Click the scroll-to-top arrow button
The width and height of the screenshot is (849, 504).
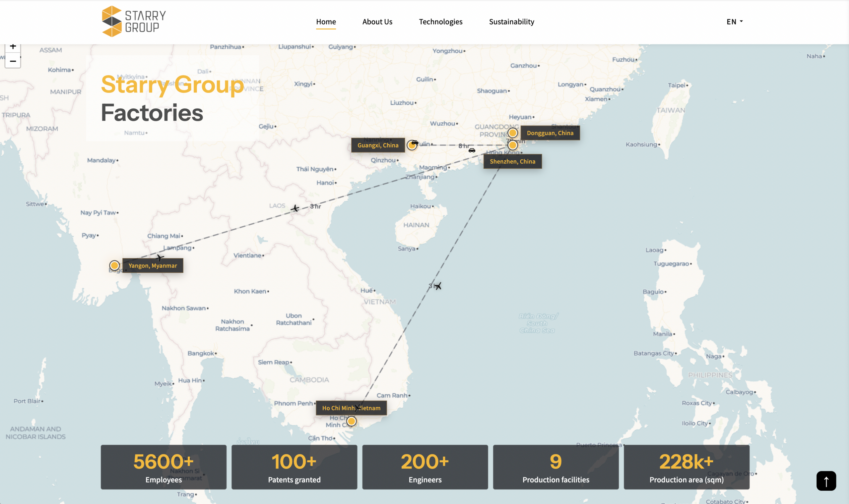826,480
